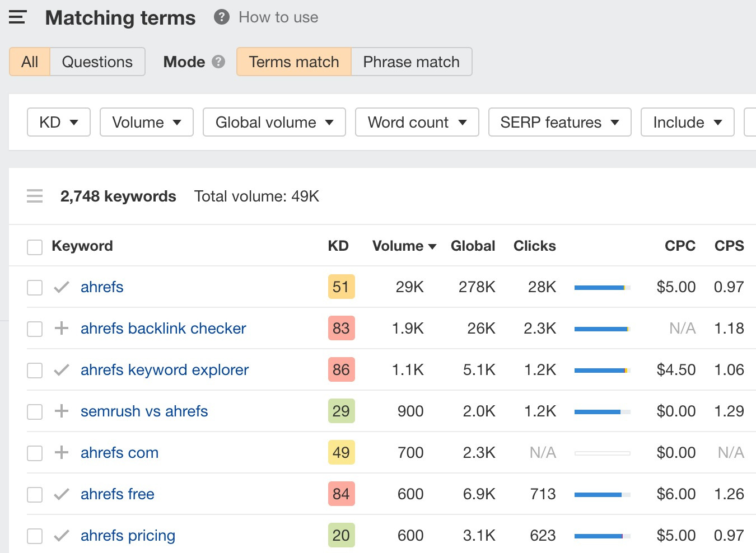
Task: Open the ahrefs backlink checker keyword
Action: pyautogui.click(x=163, y=329)
